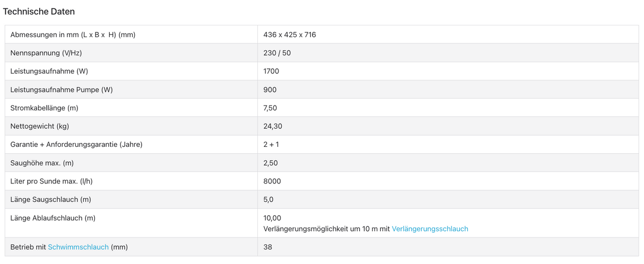This screenshot has width=644, height=264.
Task: Click the Garantie + Anforderungsgarantie row label
Action: coord(76,145)
